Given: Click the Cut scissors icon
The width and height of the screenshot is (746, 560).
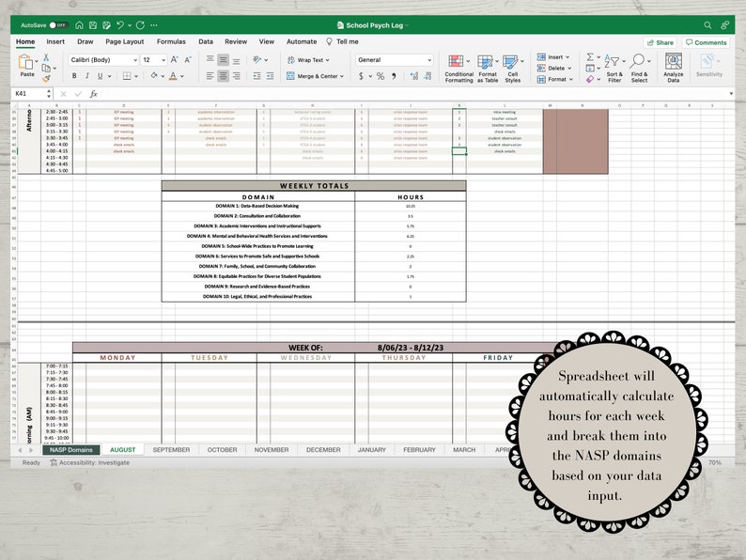Looking at the screenshot, I should click(x=46, y=57).
